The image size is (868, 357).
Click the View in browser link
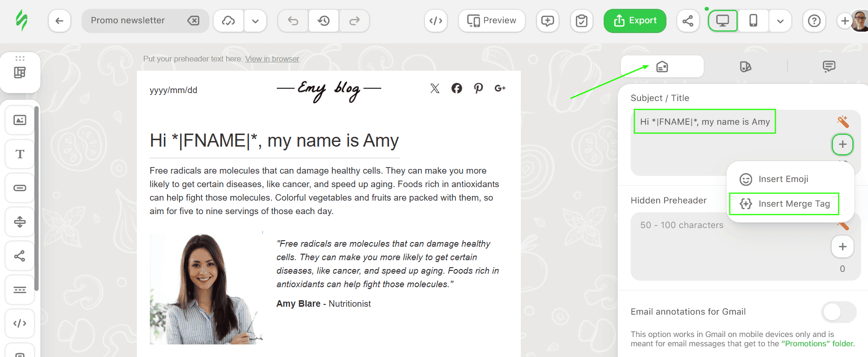pos(272,59)
